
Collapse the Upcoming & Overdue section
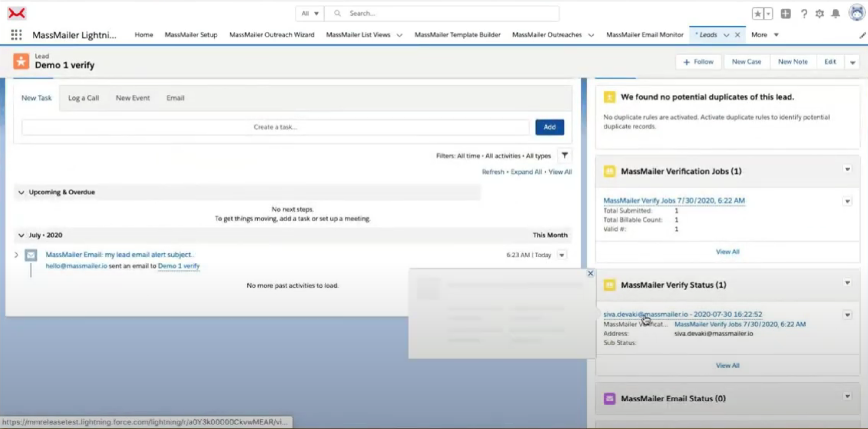[x=21, y=192]
